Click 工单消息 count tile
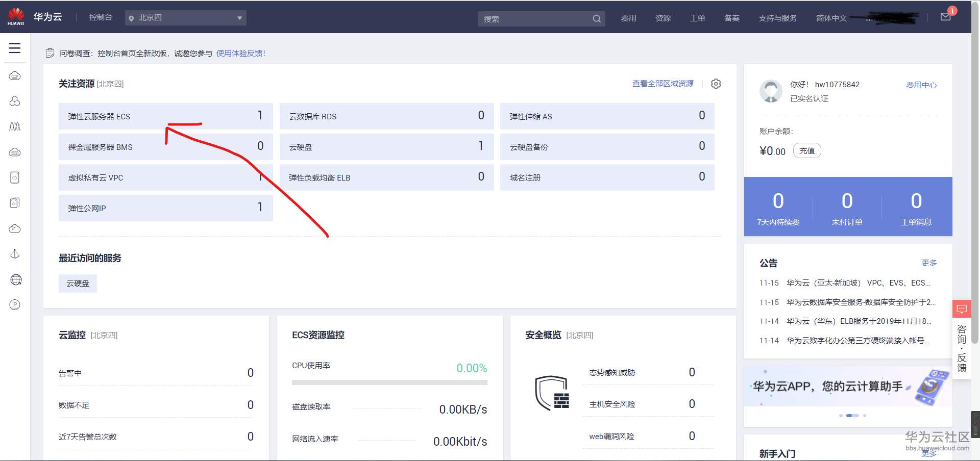Viewport: 980px width, 461px height. tap(916, 208)
